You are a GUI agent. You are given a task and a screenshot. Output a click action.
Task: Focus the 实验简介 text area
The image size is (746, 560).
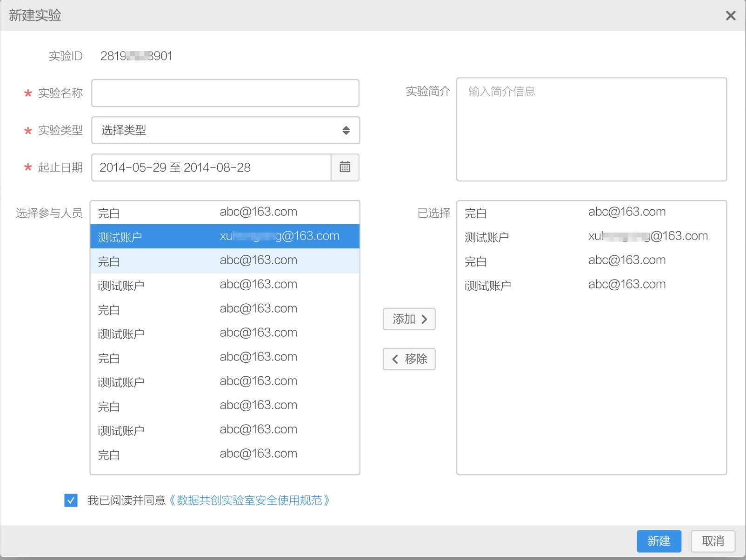592,129
